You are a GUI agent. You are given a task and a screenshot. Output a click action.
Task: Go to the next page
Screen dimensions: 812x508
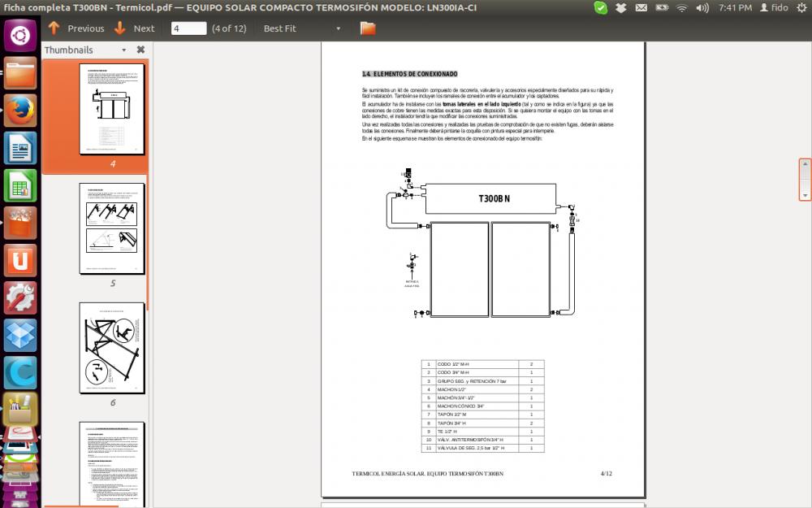tap(134, 28)
